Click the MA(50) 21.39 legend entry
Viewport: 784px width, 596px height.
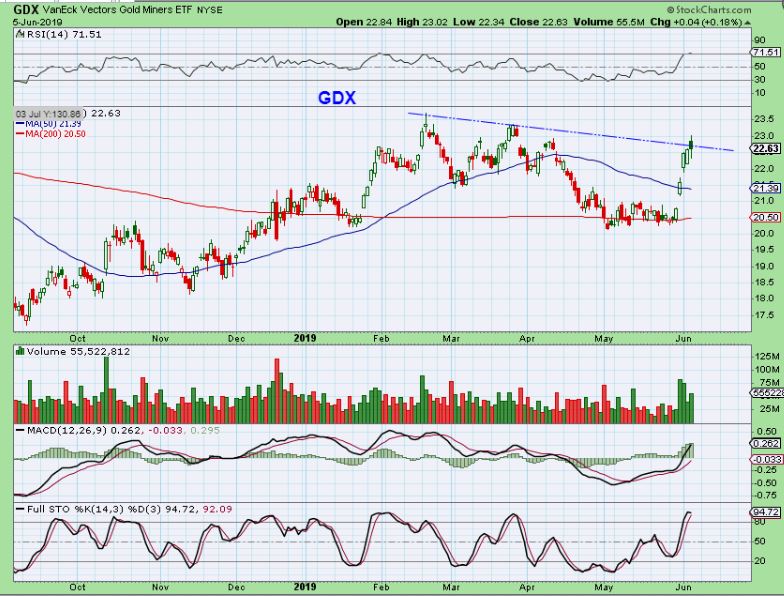(x=48, y=124)
